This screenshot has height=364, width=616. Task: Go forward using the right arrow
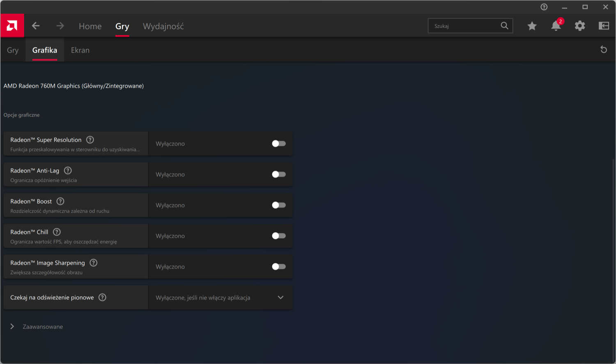point(60,26)
